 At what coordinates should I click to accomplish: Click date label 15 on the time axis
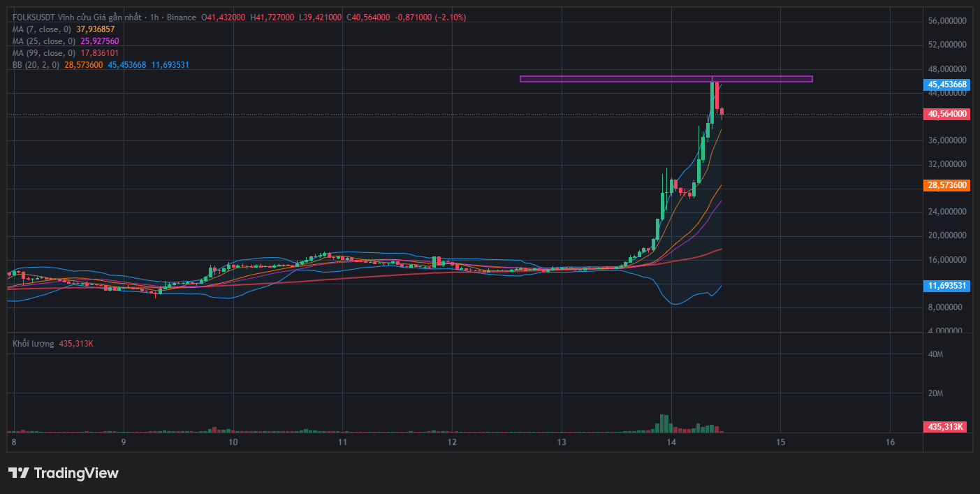[781, 442]
